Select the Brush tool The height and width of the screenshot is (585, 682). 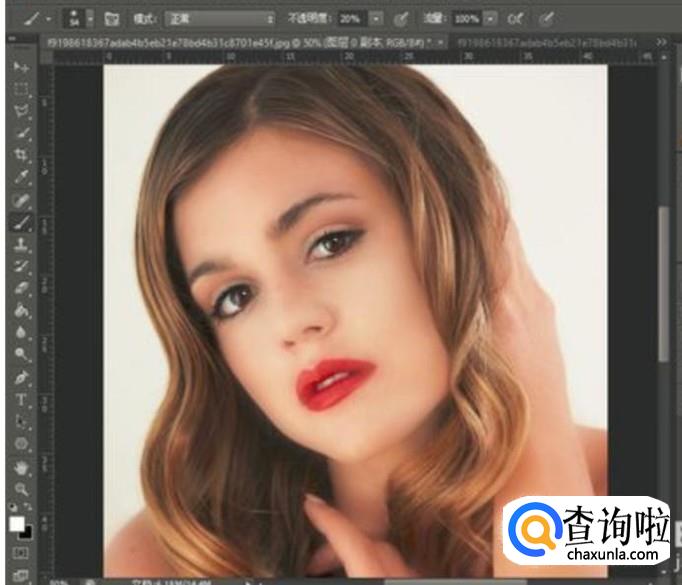pyautogui.click(x=21, y=222)
